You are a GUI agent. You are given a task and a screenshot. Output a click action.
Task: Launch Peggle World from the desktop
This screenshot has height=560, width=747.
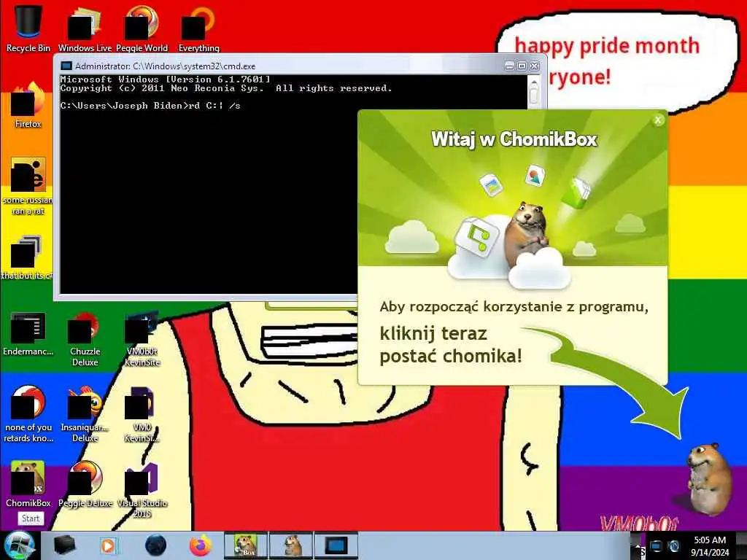pyautogui.click(x=142, y=28)
